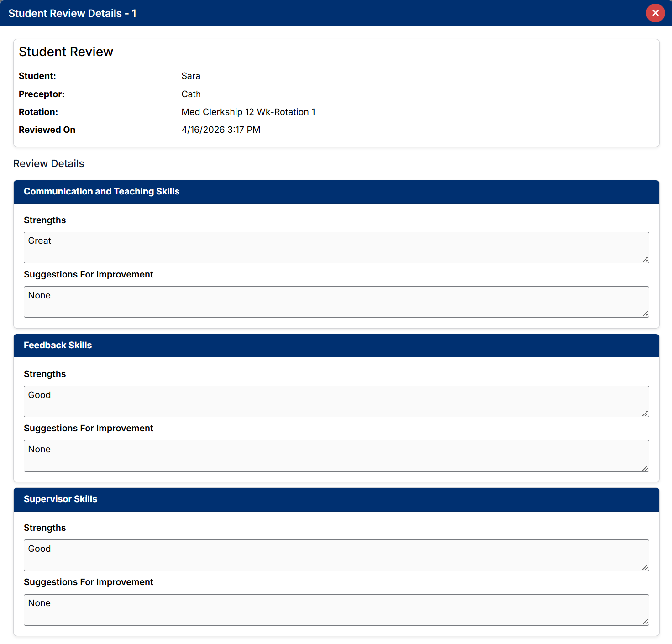Close the Student Review Details dialog

tap(656, 13)
